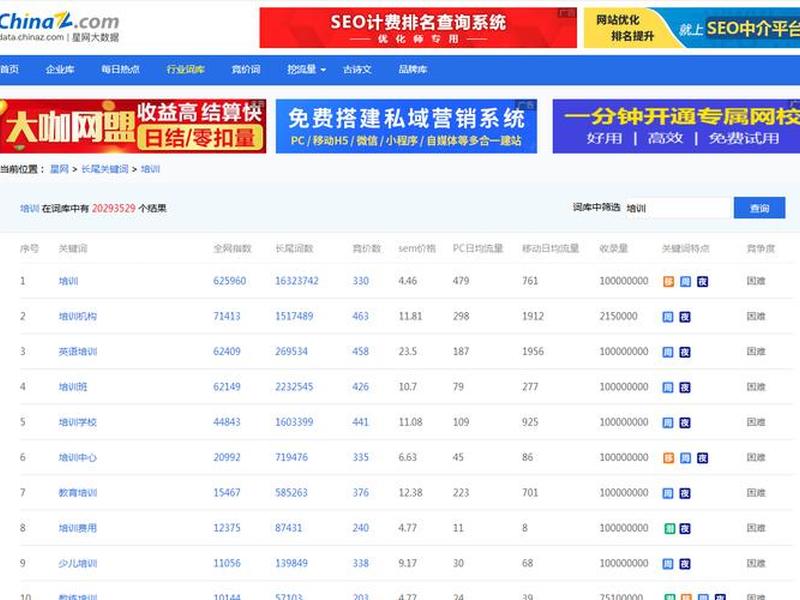The width and height of the screenshot is (800, 600).
Task: Open SEO计费排名查询系统 red banner ad
Action: [418, 28]
